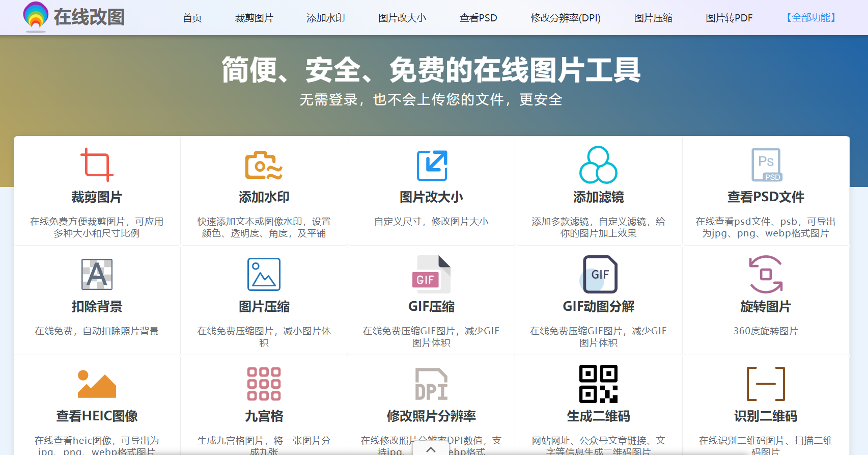Viewport: 868px width, 455px height.
Task: Expand the bottom chevron up arrow
Action: coord(431,449)
